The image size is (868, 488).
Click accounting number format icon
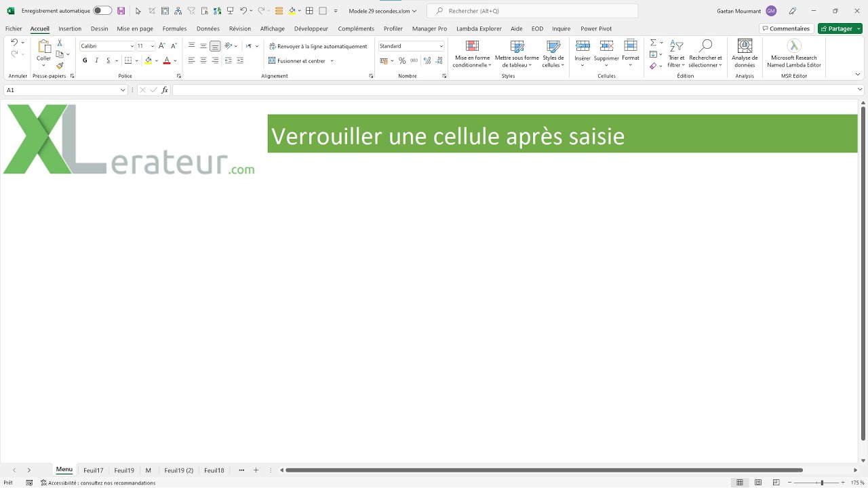[x=384, y=60]
